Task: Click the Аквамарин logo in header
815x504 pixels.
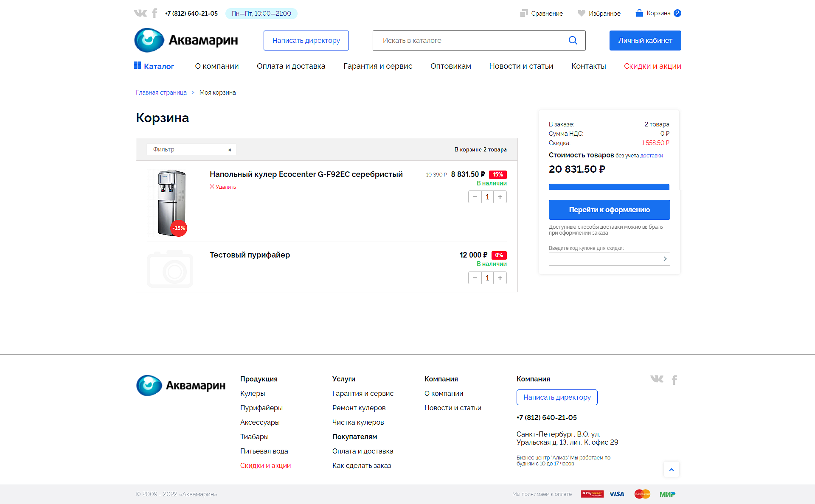Action: [x=186, y=40]
